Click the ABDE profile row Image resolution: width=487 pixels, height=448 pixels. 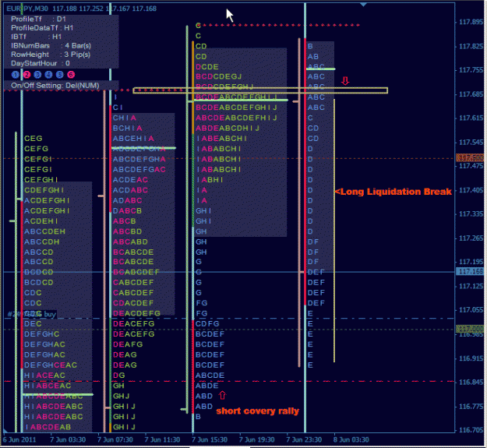click(206, 386)
